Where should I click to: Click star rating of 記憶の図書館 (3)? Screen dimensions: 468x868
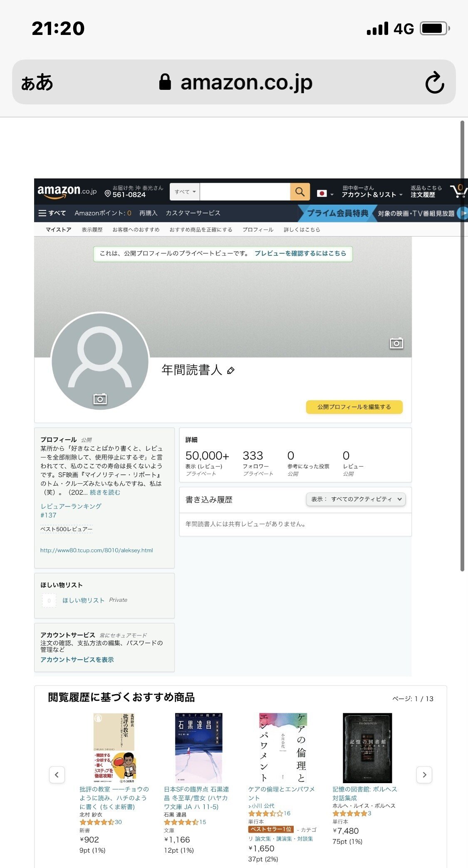(x=350, y=813)
